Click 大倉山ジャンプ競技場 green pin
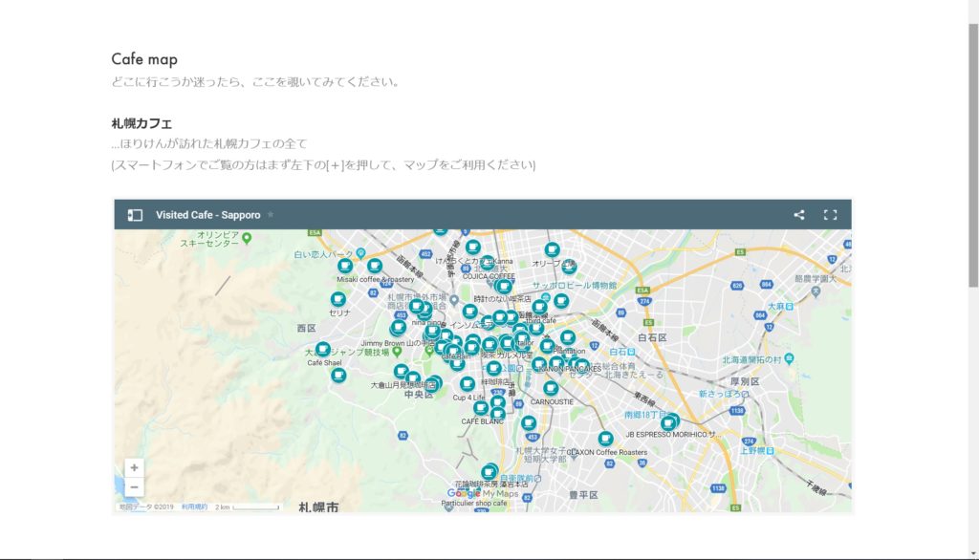The height and width of the screenshot is (560, 979). point(397,352)
